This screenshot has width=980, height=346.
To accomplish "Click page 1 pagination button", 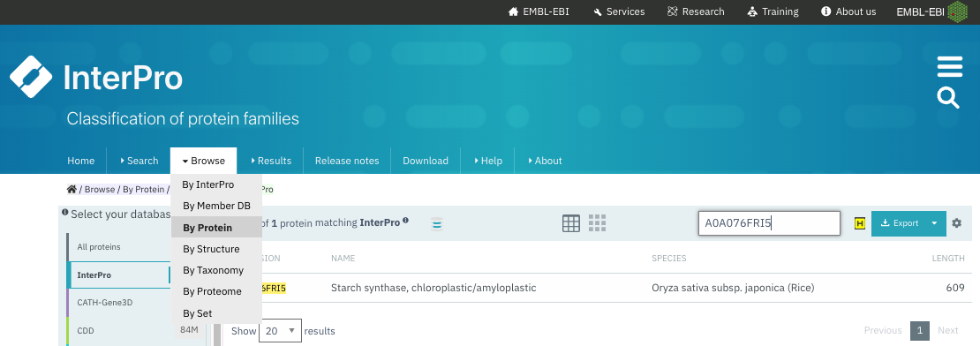I will point(919,330).
